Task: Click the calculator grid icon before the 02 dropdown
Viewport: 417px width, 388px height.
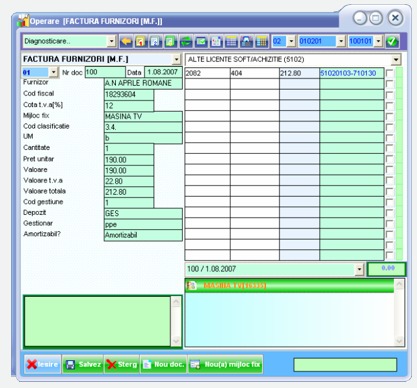Action: coord(262,41)
